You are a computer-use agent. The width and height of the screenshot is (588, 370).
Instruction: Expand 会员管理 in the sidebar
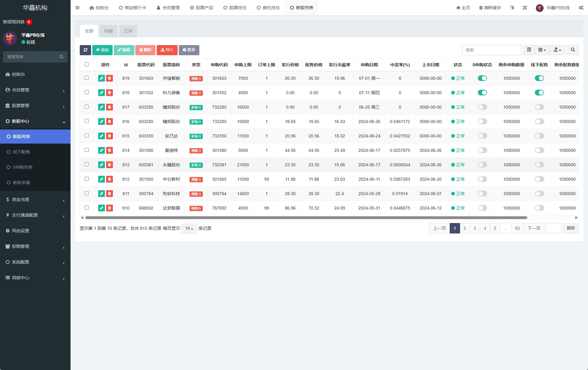click(x=35, y=90)
